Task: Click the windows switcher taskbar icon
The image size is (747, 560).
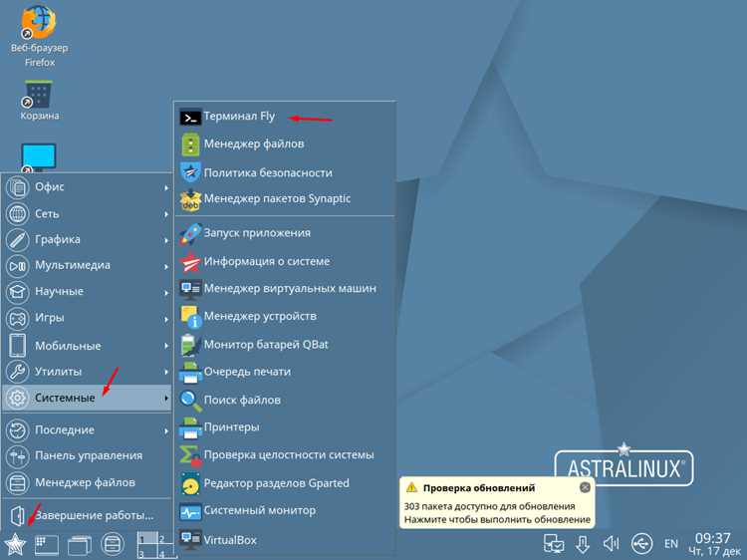Action: pyautogui.click(x=80, y=545)
